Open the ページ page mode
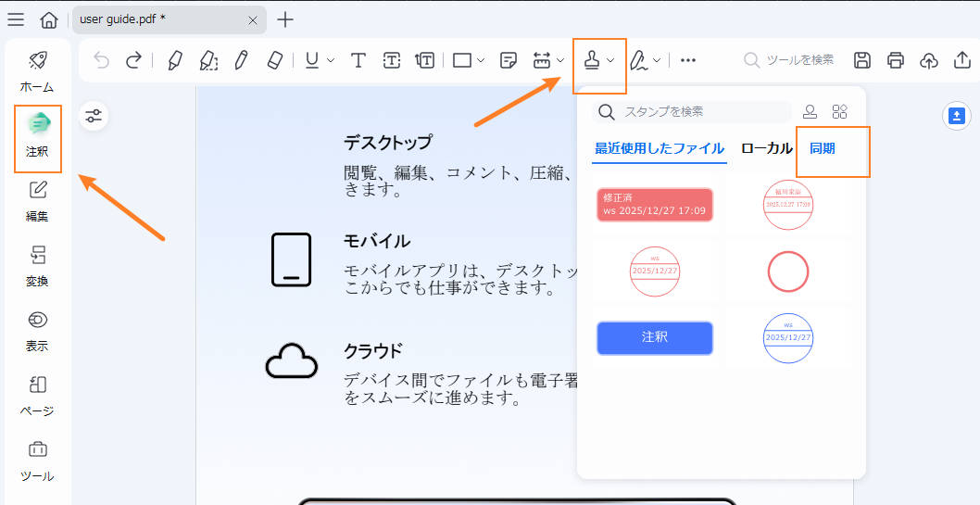This screenshot has width=980, height=505. point(37,396)
